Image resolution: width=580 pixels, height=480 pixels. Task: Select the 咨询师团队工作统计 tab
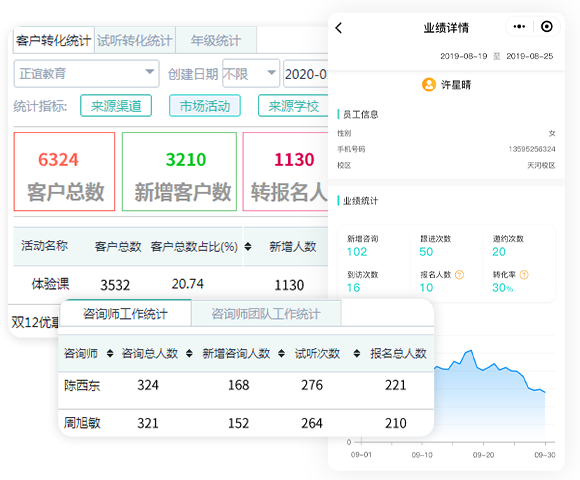pos(266,314)
